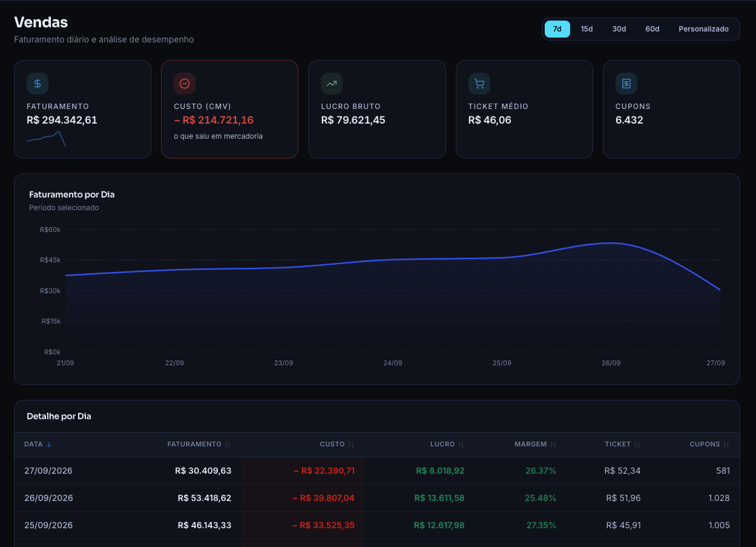
Task: Click the 25/09/2026 date cell
Action: pos(48,525)
